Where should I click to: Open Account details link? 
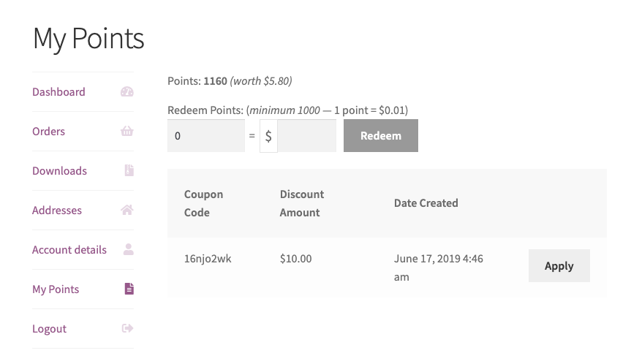[69, 249]
